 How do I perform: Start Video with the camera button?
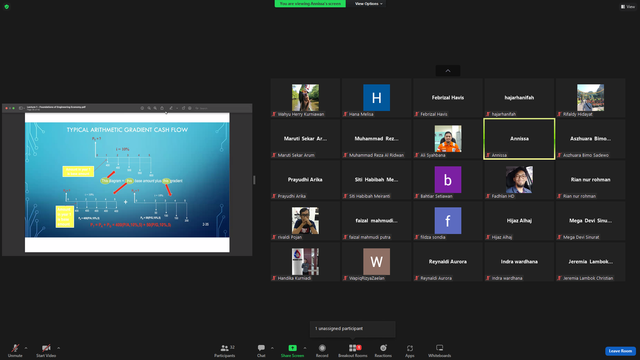(x=46, y=350)
